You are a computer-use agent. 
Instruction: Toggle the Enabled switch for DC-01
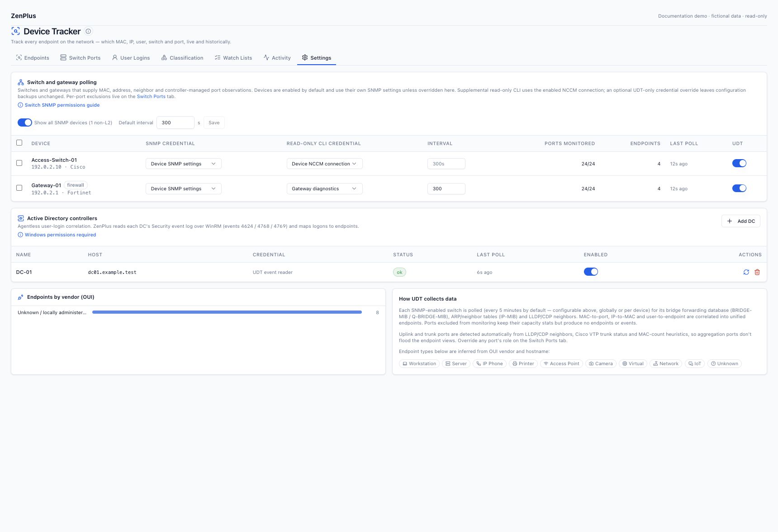(591, 272)
